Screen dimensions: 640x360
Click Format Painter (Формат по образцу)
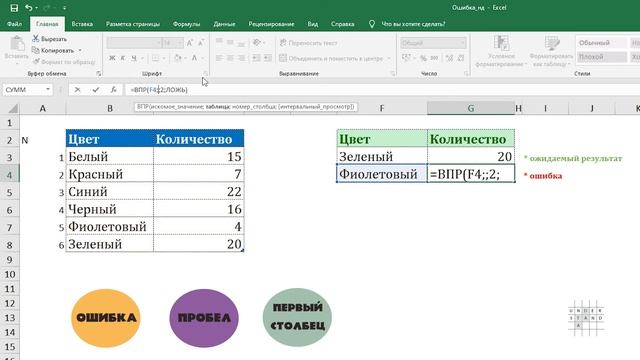[64, 62]
